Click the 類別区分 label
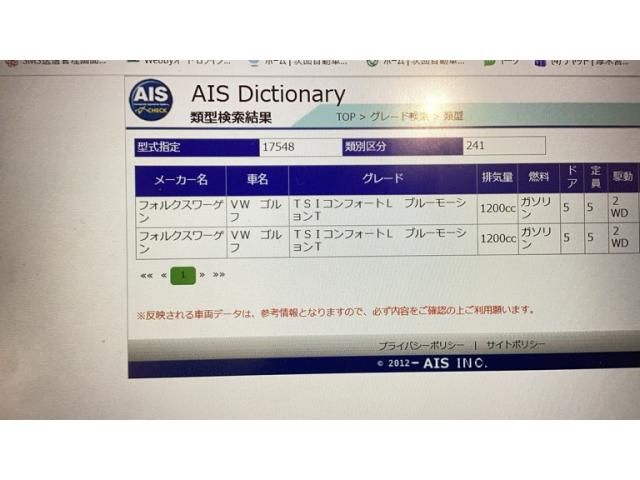Viewport: 640px width, 480px height. pos(402,146)
